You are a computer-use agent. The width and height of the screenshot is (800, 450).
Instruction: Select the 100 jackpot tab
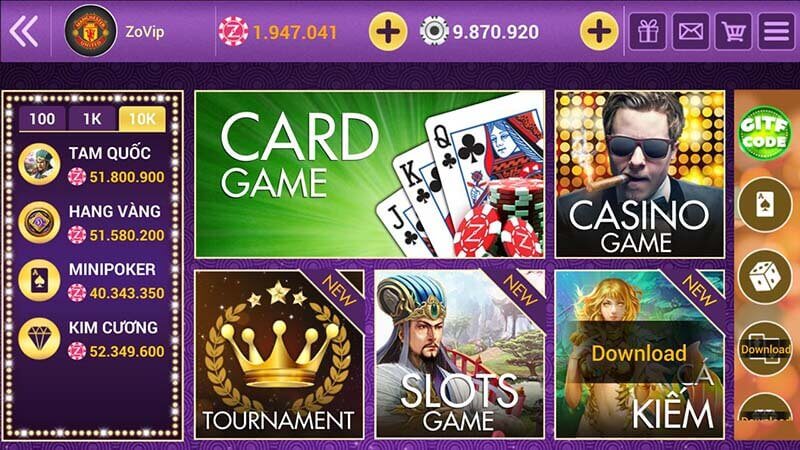(42, 119)
